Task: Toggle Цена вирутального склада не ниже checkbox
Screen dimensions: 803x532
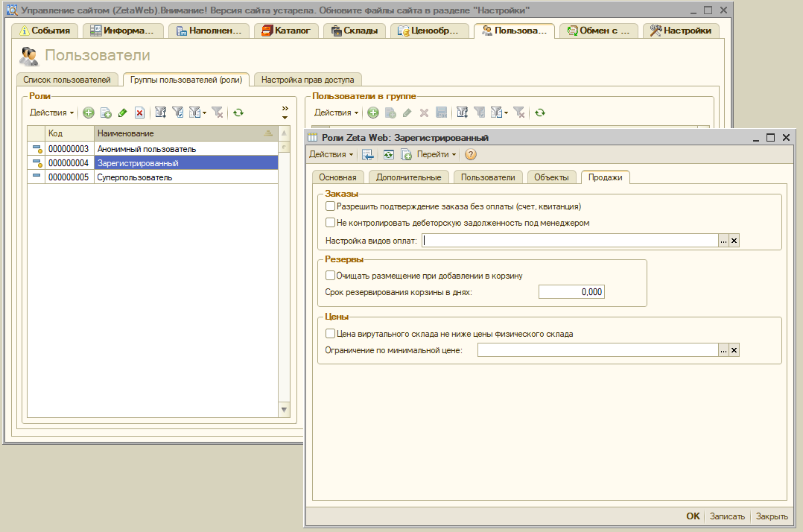Action: pyautogui.click(x=330, y=334)
